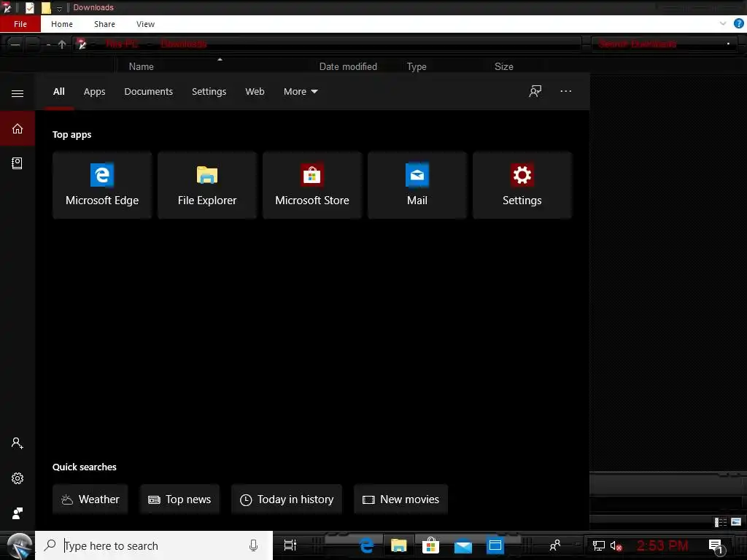This screenshot has height=560, width=747.
Task: Sort by the Type column header
Action: (x=417, y=66)
